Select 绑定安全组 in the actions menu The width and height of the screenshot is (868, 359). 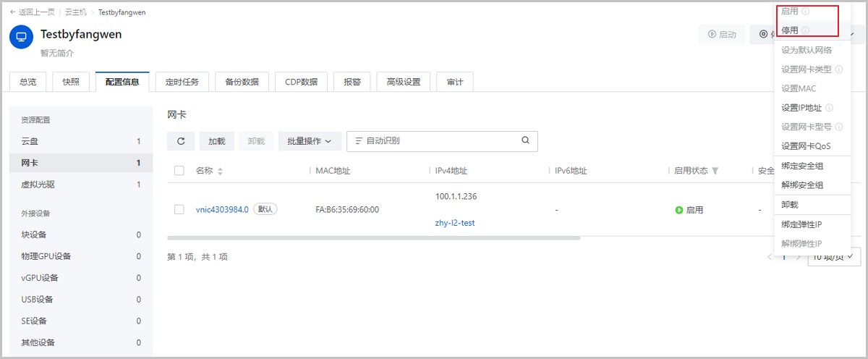pyautogui.click(x=802, y=166)
